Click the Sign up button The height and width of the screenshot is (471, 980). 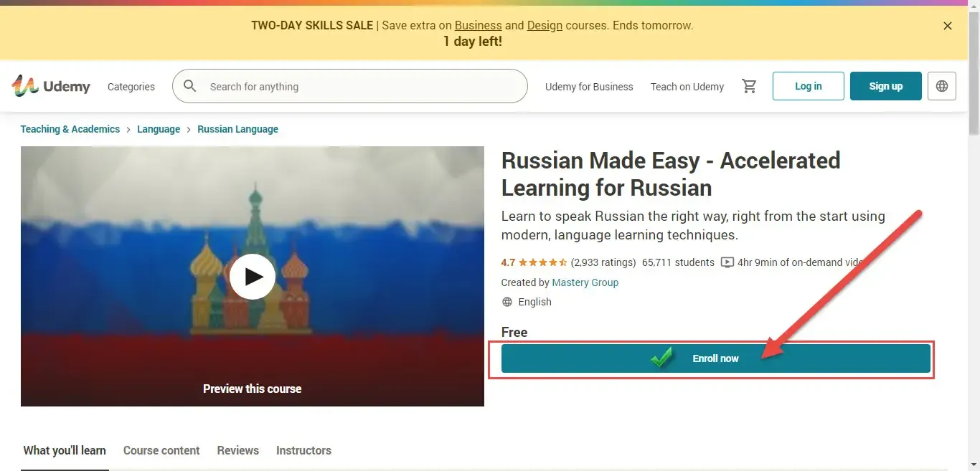[886, 86]
